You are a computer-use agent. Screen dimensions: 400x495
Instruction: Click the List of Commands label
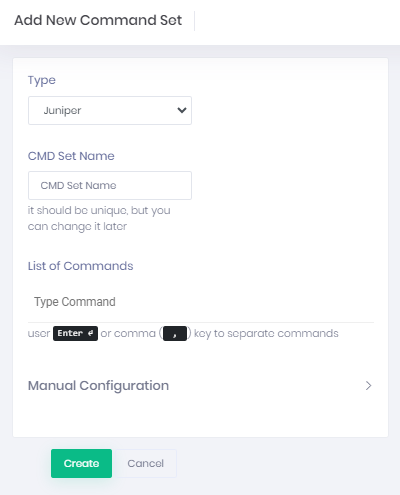click(x=80, y=266)
